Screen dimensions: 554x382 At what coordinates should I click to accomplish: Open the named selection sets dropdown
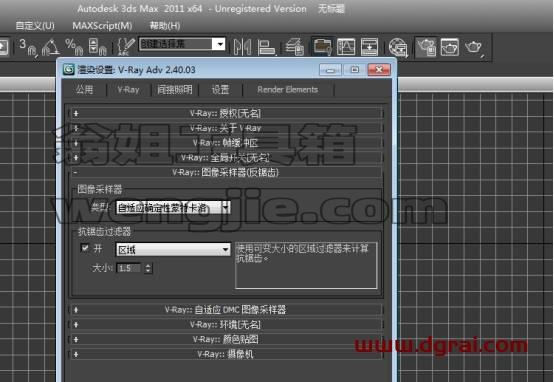click(182, 44)
